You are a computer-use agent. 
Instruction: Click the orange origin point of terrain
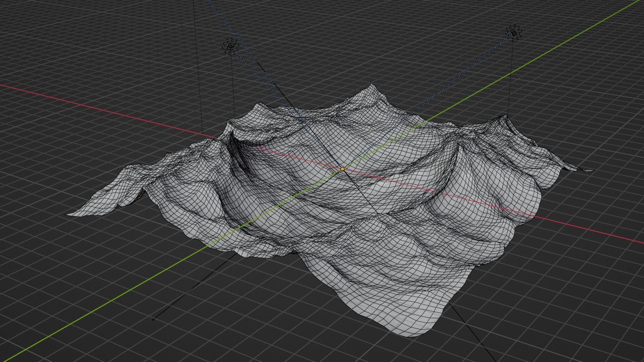[342, 169]
